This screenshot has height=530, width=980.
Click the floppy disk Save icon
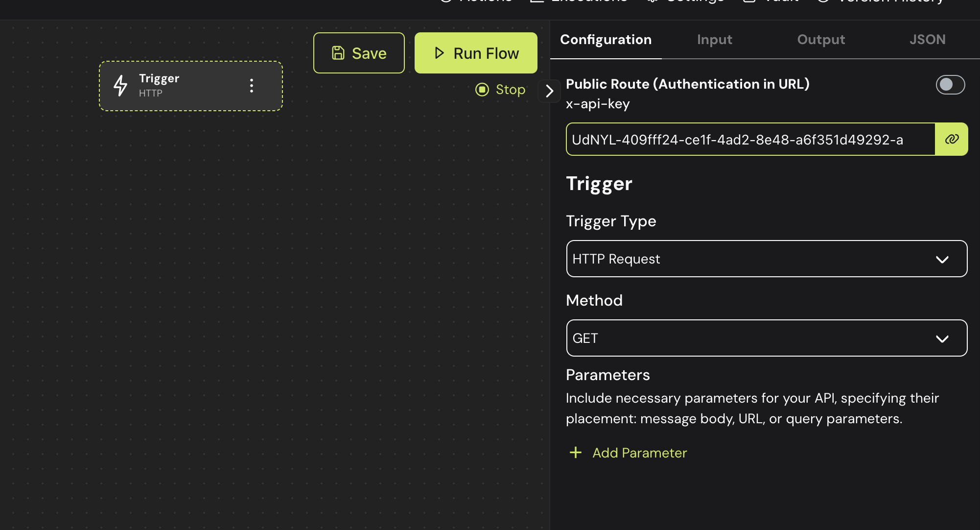(x=338, y=53)
